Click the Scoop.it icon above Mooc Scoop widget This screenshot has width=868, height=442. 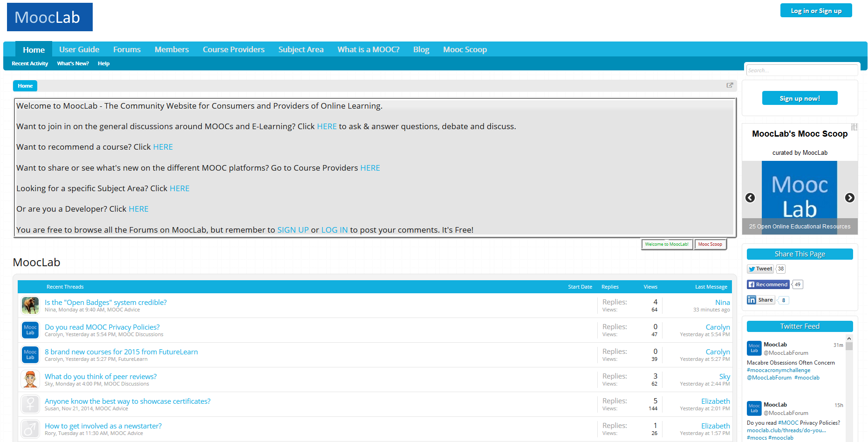854,127
